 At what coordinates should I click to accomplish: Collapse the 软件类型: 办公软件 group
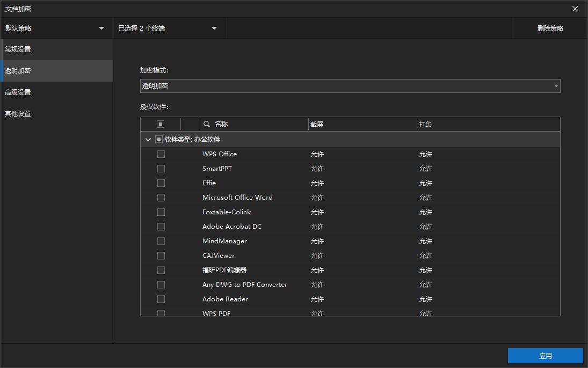[x=148, y=140]
